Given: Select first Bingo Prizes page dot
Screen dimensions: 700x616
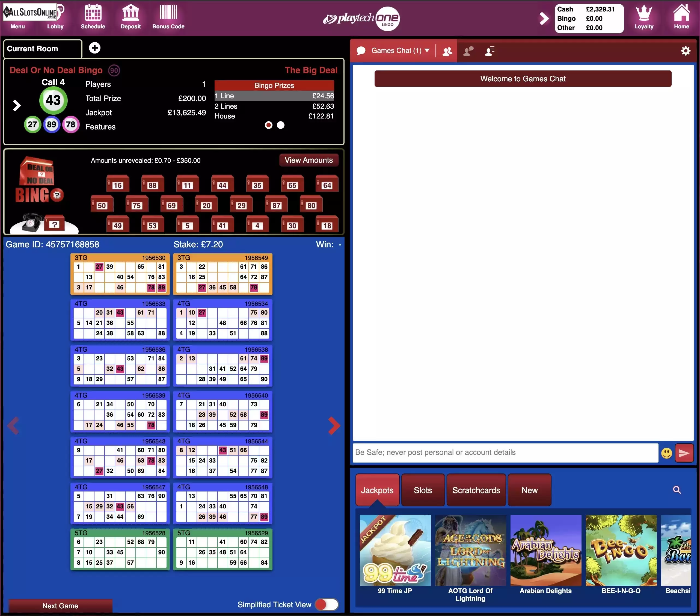Looking at the screenshot, I should click(268, 125).
